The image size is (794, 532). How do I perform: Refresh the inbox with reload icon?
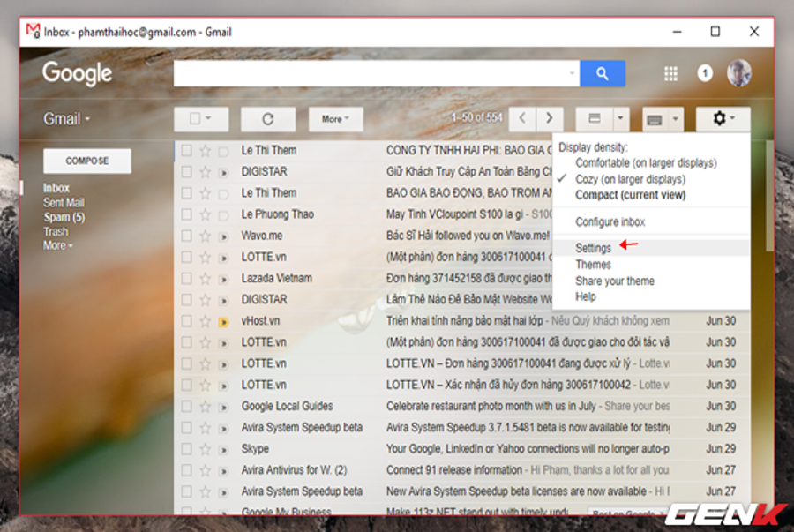point(268,119)
